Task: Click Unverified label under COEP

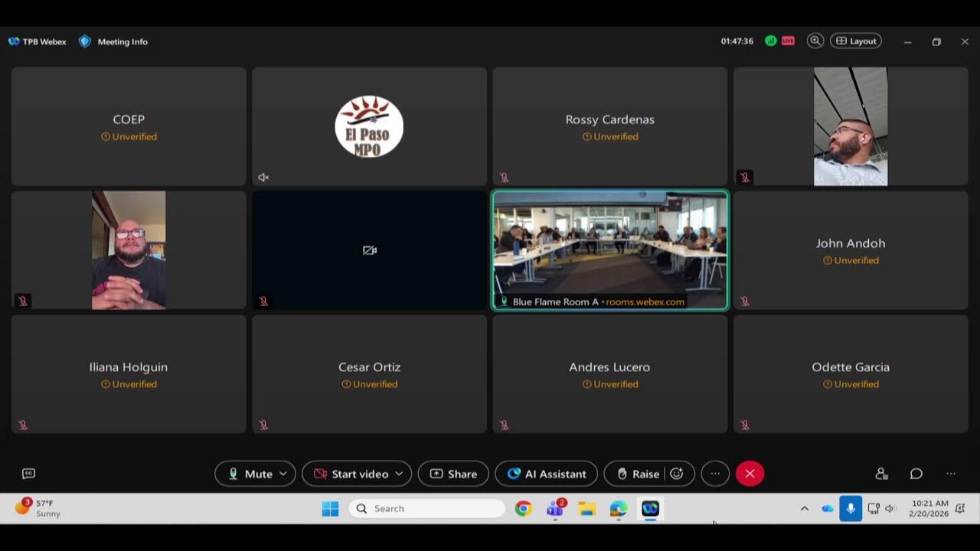Action: [x=129, y=136]
